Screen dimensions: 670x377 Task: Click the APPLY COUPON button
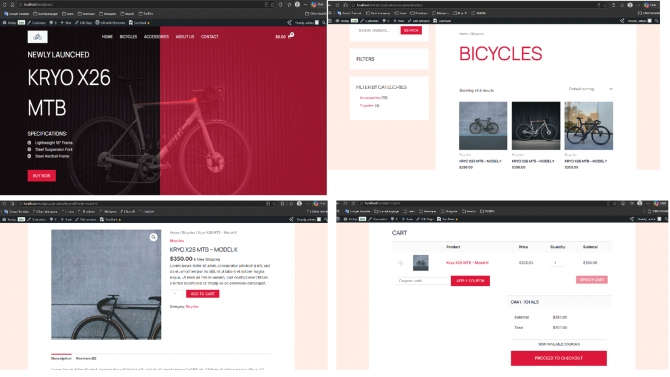[470, 281]
